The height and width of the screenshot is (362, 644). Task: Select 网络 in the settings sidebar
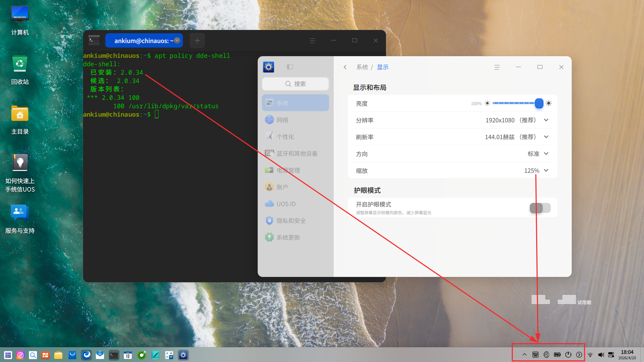point(295,120)
